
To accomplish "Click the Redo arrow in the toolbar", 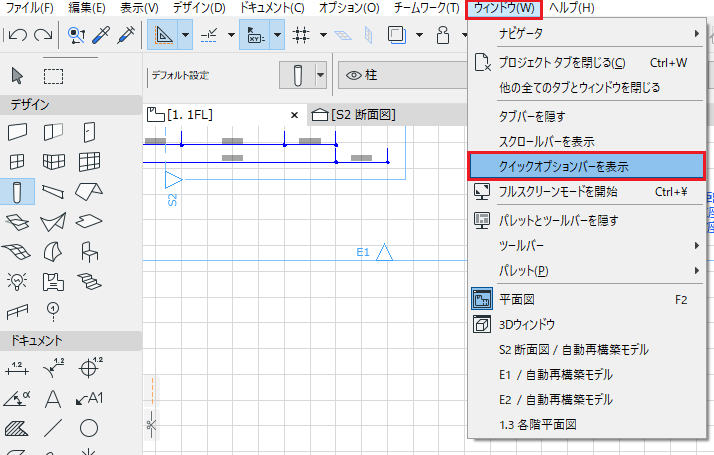I will [x=43, y=35].
